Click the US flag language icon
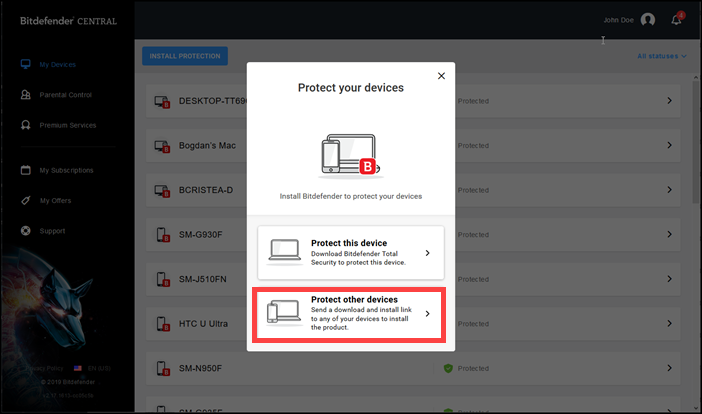This screenshot has width=702, height=414. click(x=77, y=368)
